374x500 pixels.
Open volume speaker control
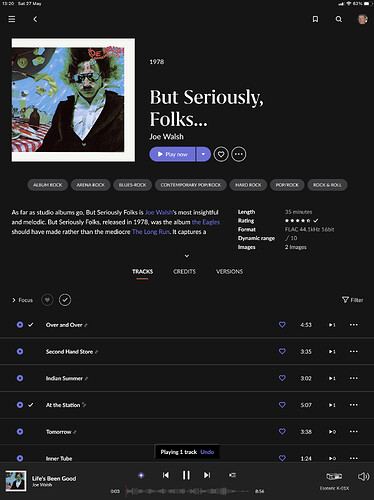click(x=363, y=476)
